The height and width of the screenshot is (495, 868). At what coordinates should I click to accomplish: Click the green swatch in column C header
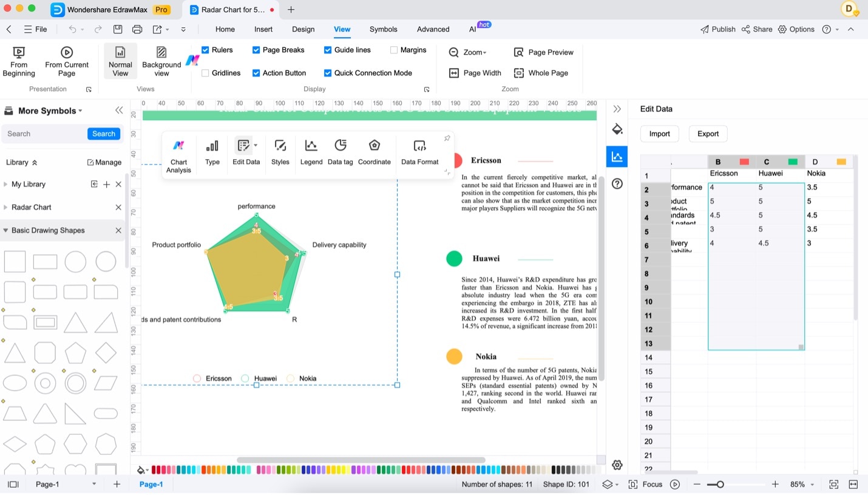coord(793,162)
